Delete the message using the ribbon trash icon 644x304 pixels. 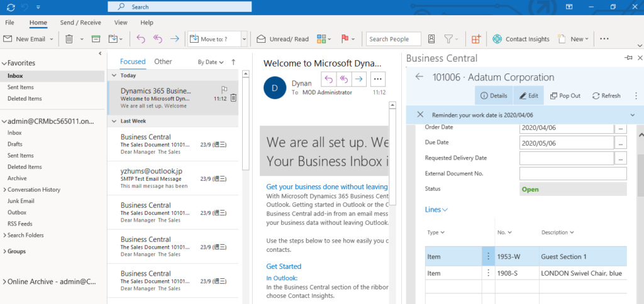[x=69, y=39]
